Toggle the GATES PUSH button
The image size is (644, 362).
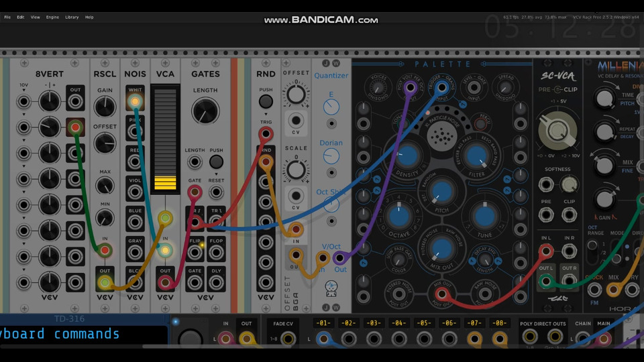tap(216, 162)
